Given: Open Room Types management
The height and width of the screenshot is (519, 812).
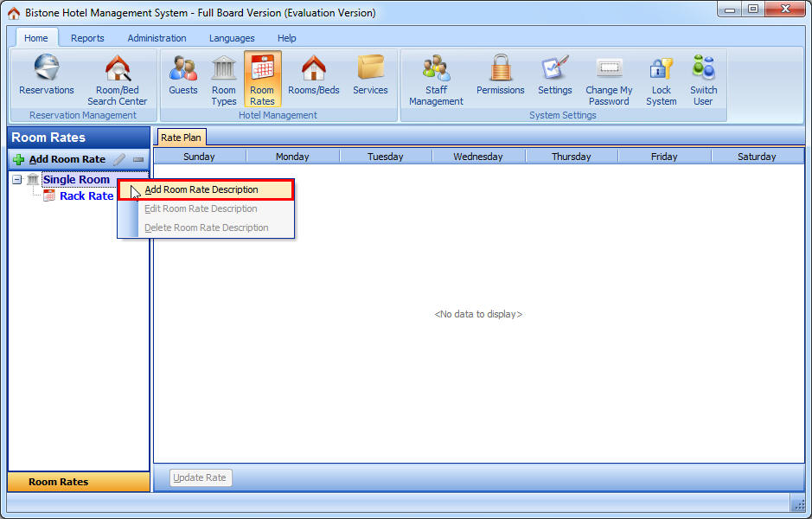Looking at the screenshot, I should pos(224,80).
